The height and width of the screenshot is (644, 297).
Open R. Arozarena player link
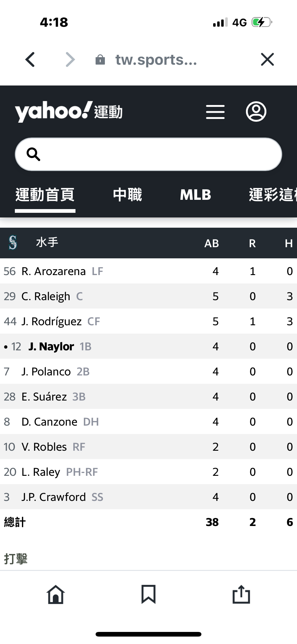[54, 271]
